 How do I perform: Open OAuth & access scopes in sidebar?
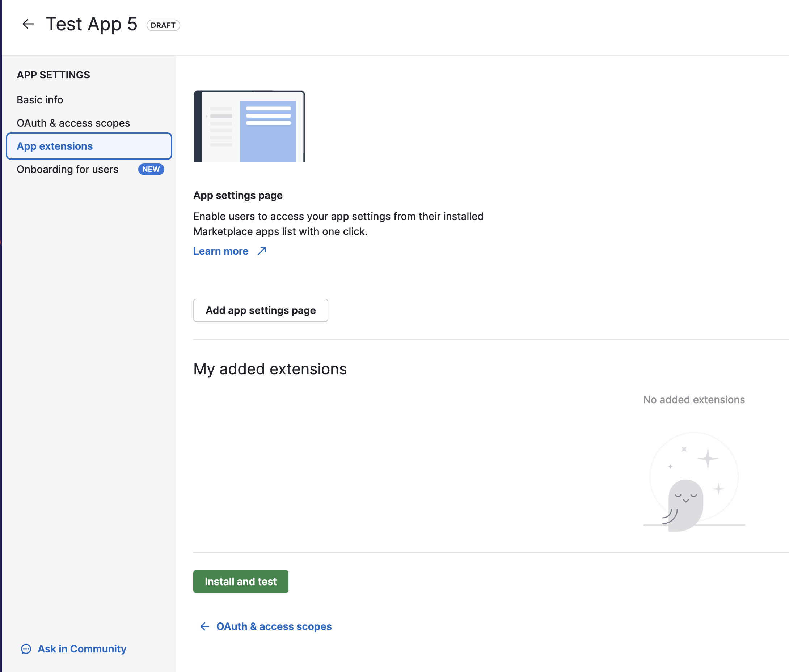pyautogui.click(x=73, y=123)
